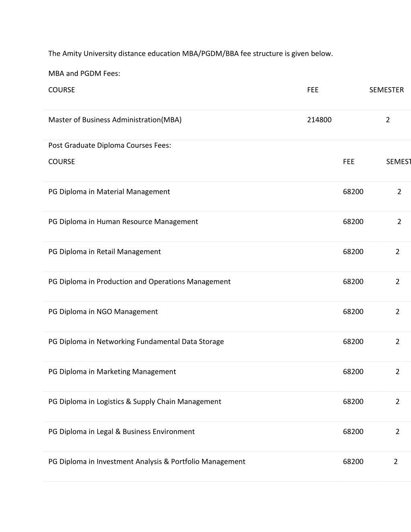Click the MBA fee value 214800
This screenshot has width=411, height=532.
pos(319,120)
